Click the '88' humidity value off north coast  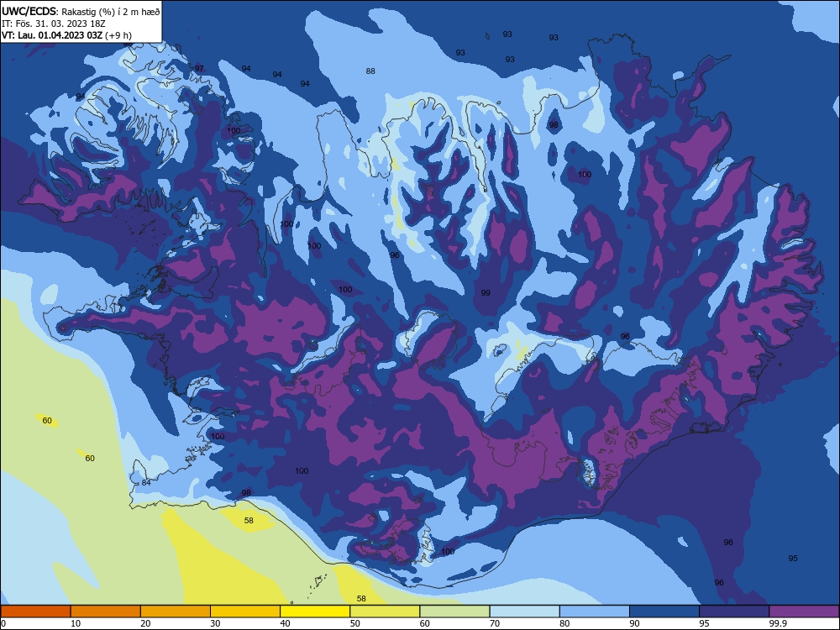point(370,71)
